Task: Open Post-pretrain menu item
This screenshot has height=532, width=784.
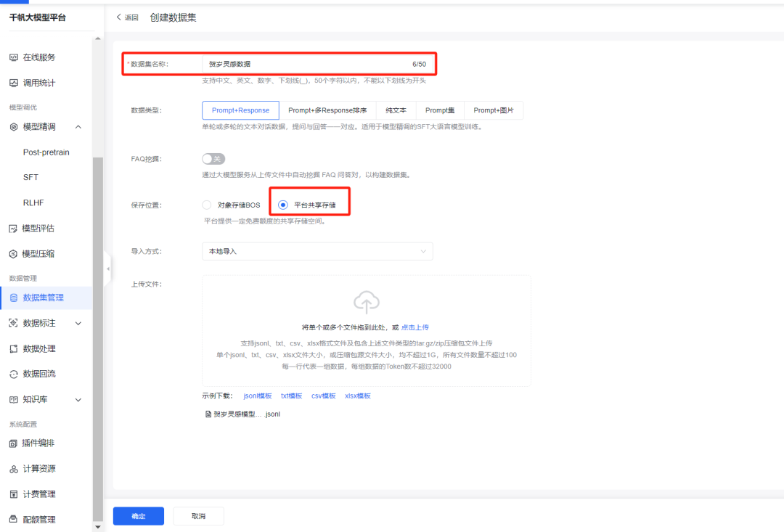Action: click(x=46, y=152)
